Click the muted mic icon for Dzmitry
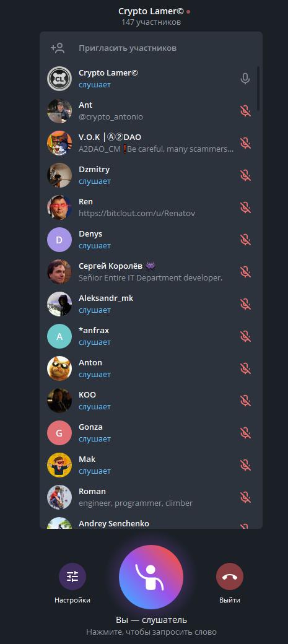The image size is (288, 644). point(245,175)
